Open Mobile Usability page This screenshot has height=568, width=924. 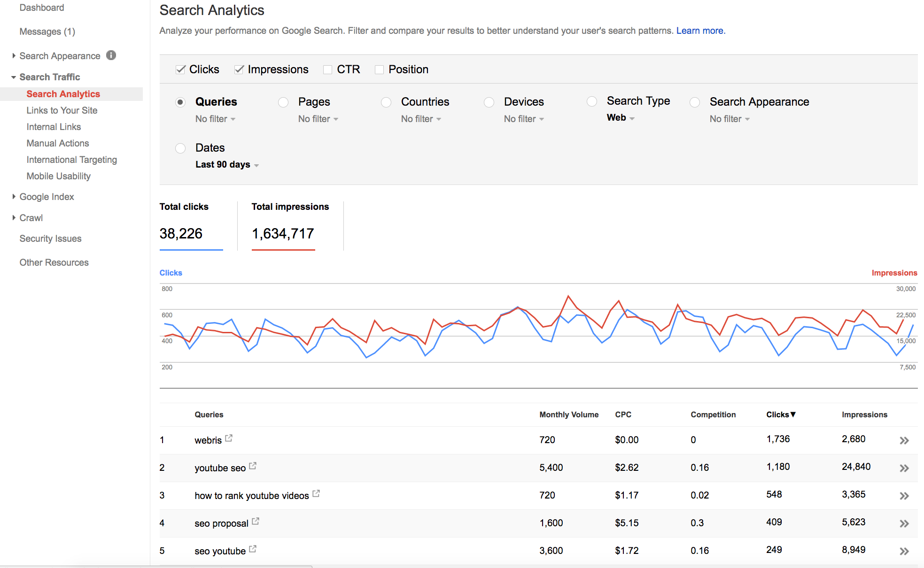coord(59,176)
